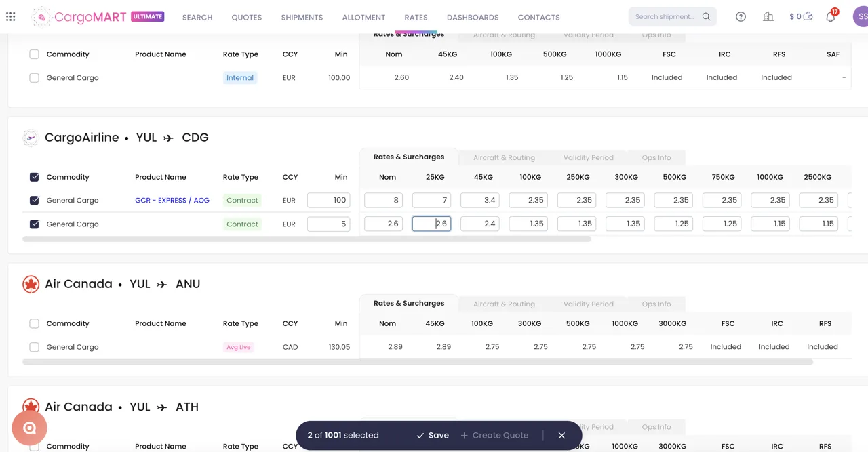Open the SHIPMENTS menu
This screenshot has height=452, width=868.
pyautogui.click(x=302, y=17)
